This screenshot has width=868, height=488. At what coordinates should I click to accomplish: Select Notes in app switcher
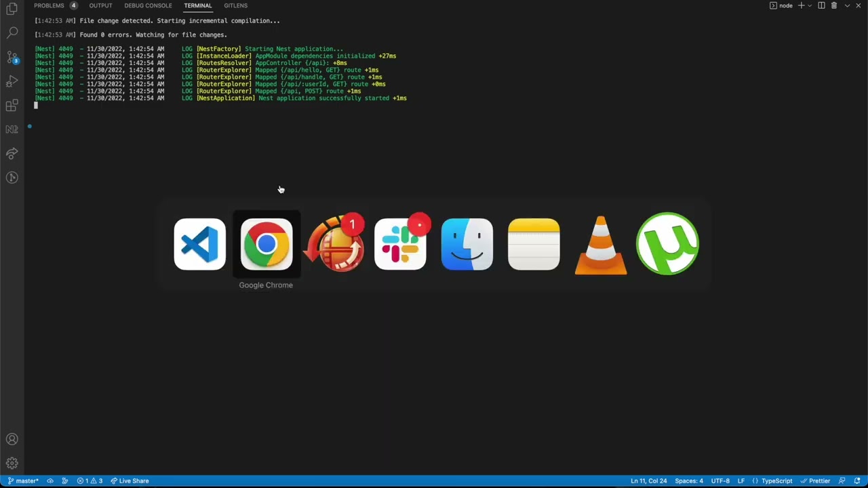coord(534,244)
